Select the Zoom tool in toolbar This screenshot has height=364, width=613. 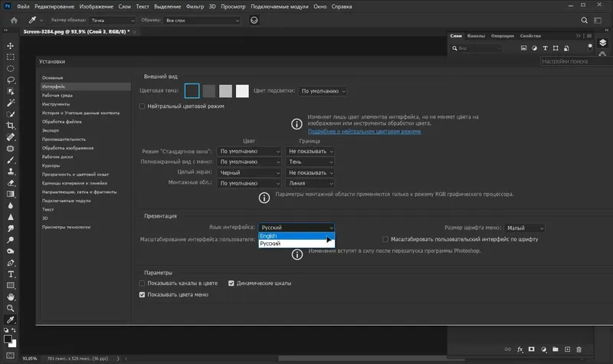[x=11, y=308]
